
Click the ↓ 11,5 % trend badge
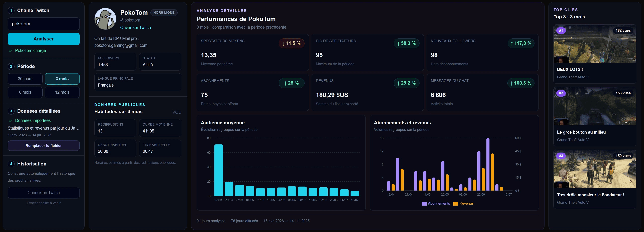coord(291,43)
